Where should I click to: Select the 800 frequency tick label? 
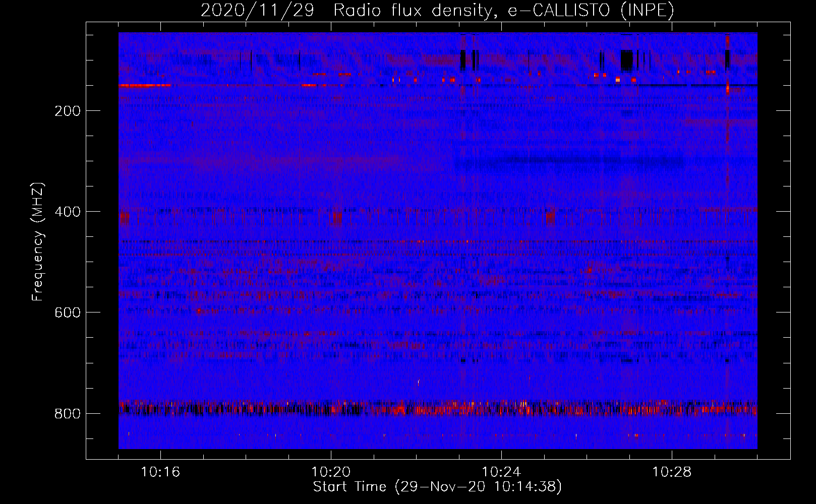[x=68, y=414]
